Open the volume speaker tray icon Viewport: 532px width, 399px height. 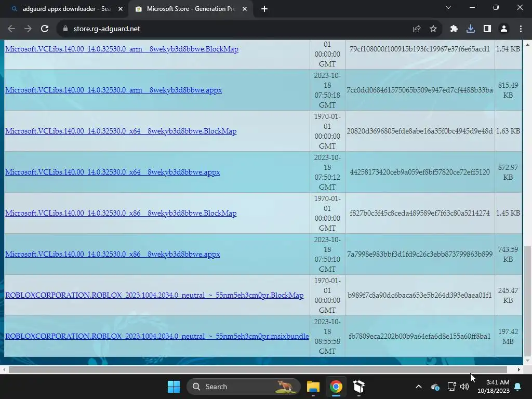click(464, 387)
